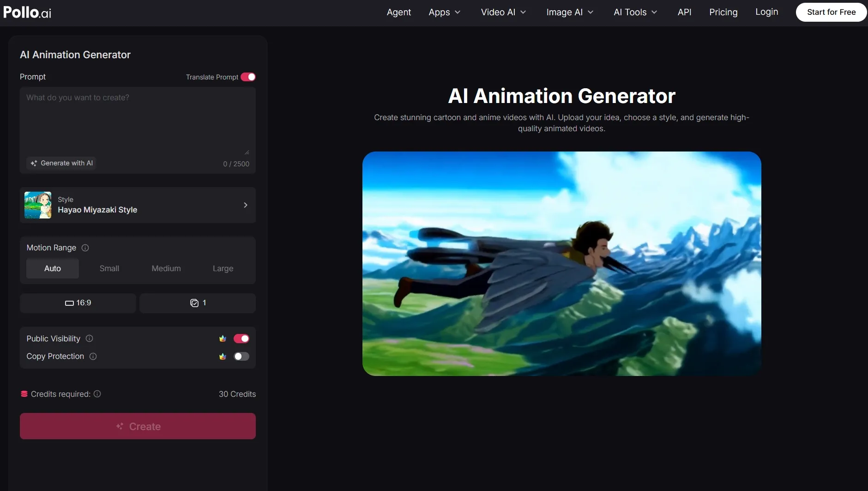Screen dimensions: 868x491
Task: Click the Start for Free button
Action: click(831, 12)
